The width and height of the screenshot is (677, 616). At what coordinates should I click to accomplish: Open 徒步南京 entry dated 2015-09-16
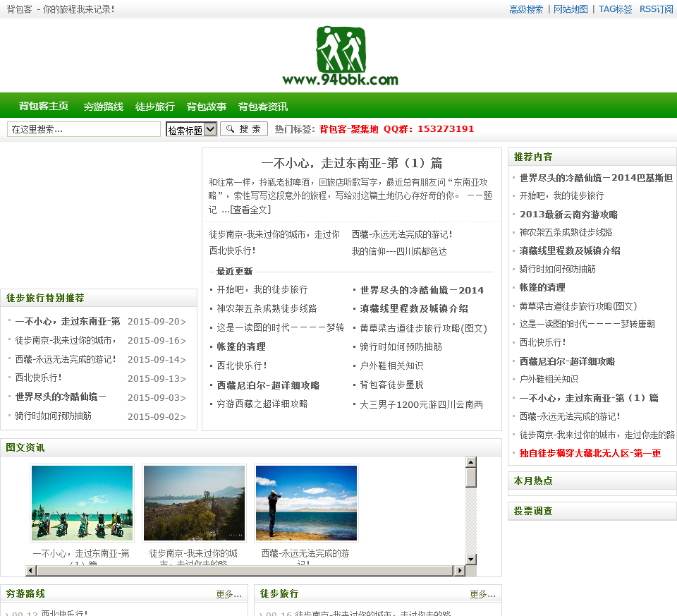[66, 340]
